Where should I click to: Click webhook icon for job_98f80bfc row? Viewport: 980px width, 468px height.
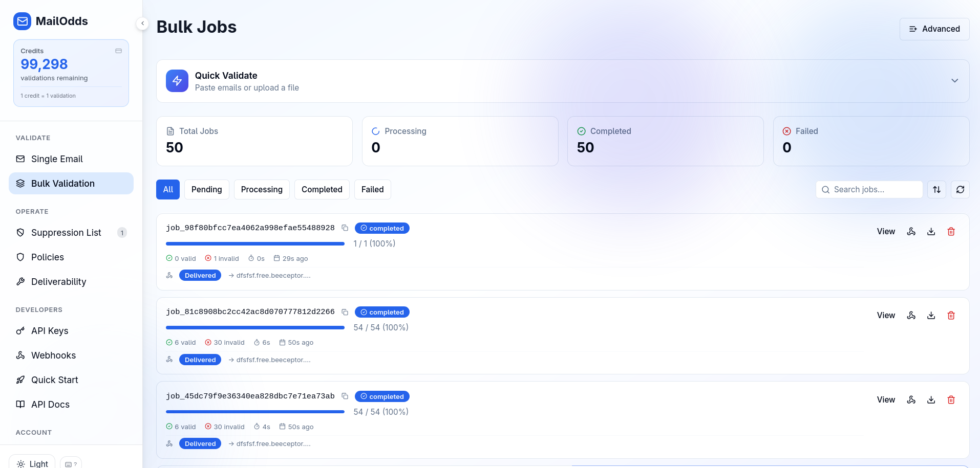point(911,232)
